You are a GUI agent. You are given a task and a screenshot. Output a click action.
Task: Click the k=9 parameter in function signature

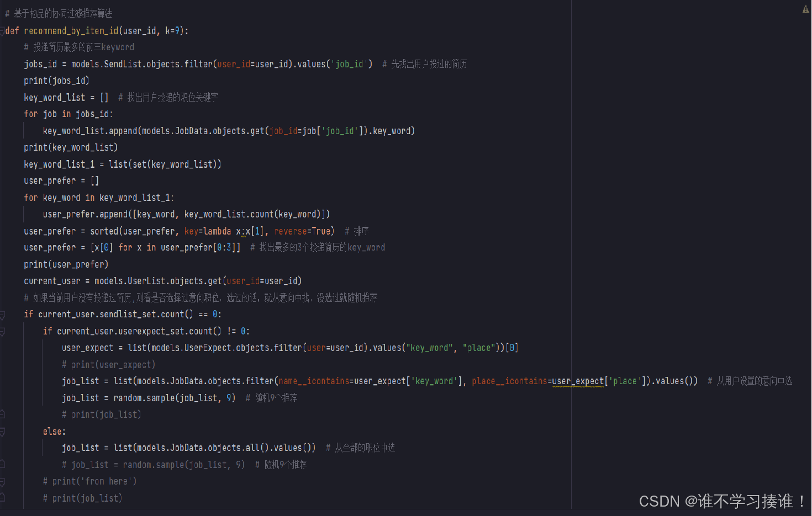tap(172, 31)
